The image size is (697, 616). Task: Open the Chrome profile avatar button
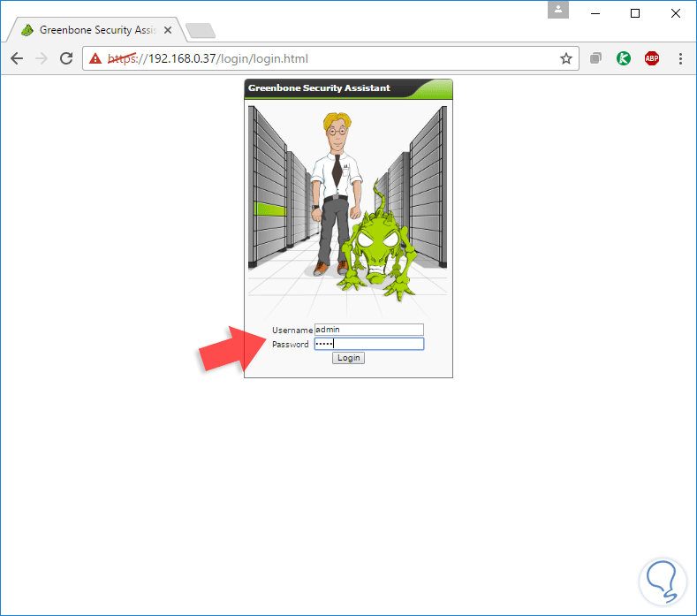coord(558,10)
